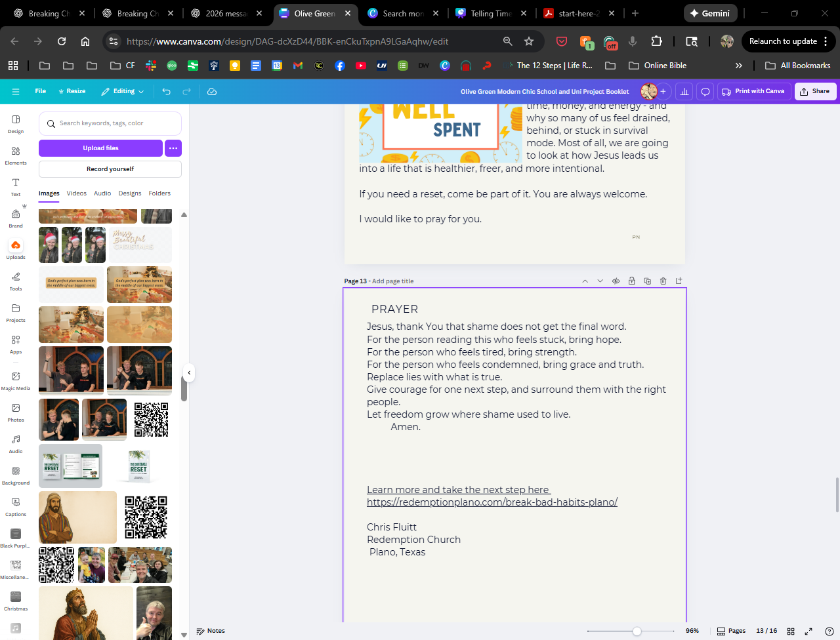Open the Elements panel in sidebar
This screenshot has height=640, width=840.
point(16,155)
